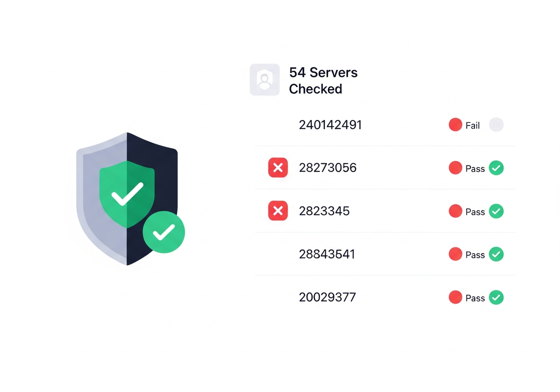The width and height of the screenshot is (560, 392).
Task: Expand details for server 2823345
Action: pos(324,211)
